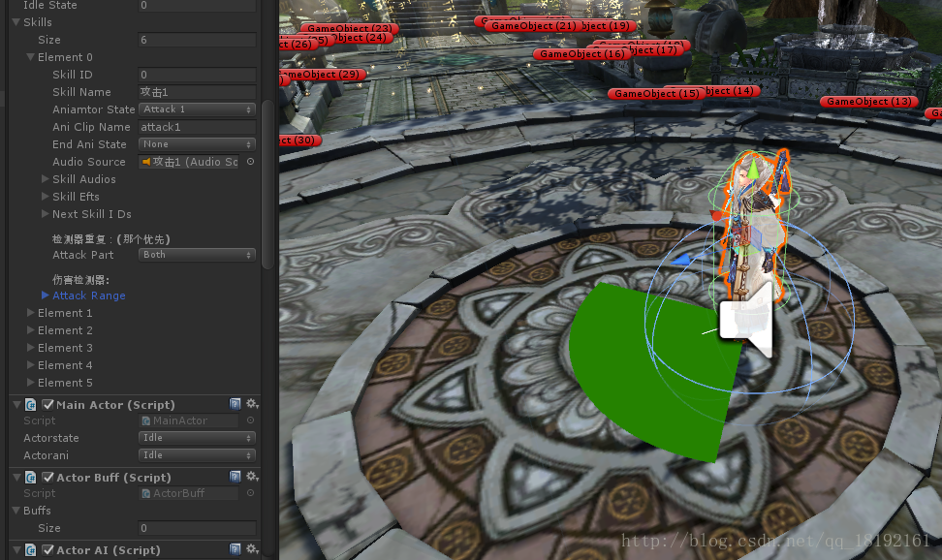Click the Buffs Size field
942x560 pixels.
point(197,528)
